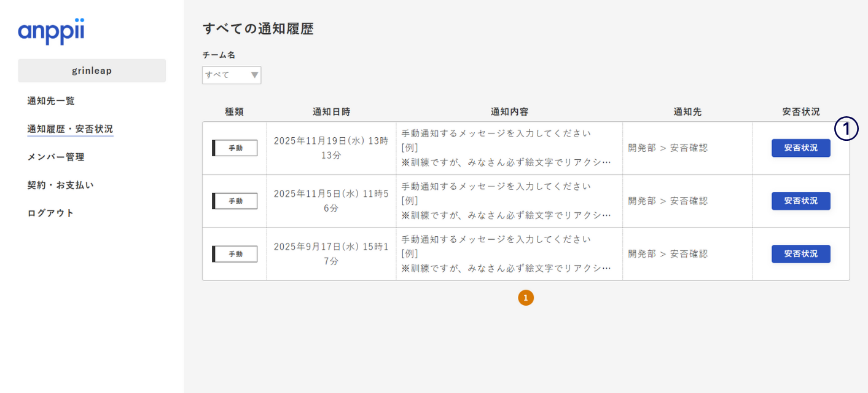Go to 通知履歴・安否状況 page
868x393 pixels.
point(70,129)
